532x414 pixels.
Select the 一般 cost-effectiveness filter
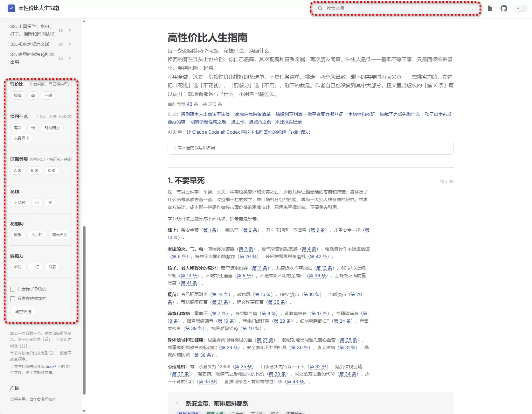(48, 95)
